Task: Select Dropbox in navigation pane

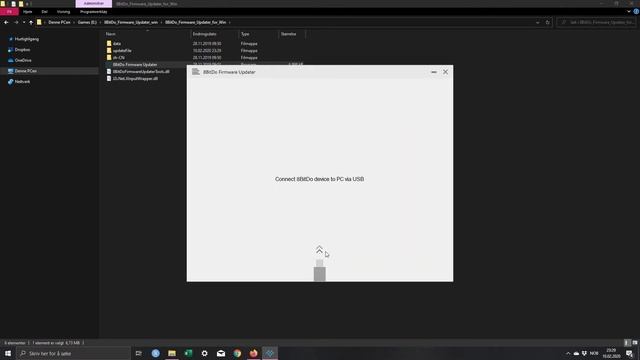Action: click(22, 50)
